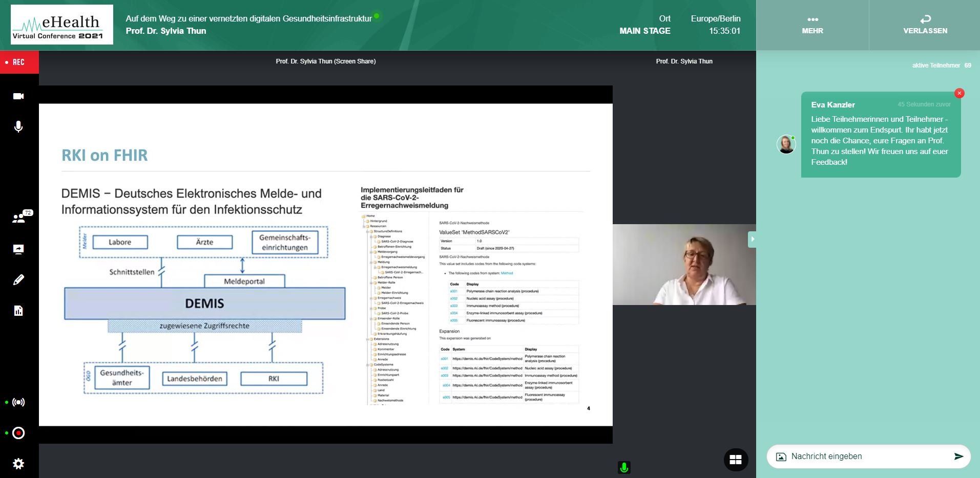The width and height of the screenshot is (980, 478).
Task: Click the '45 Sekunden zuvor' timestamp
Action: click(x=924, y=104)
